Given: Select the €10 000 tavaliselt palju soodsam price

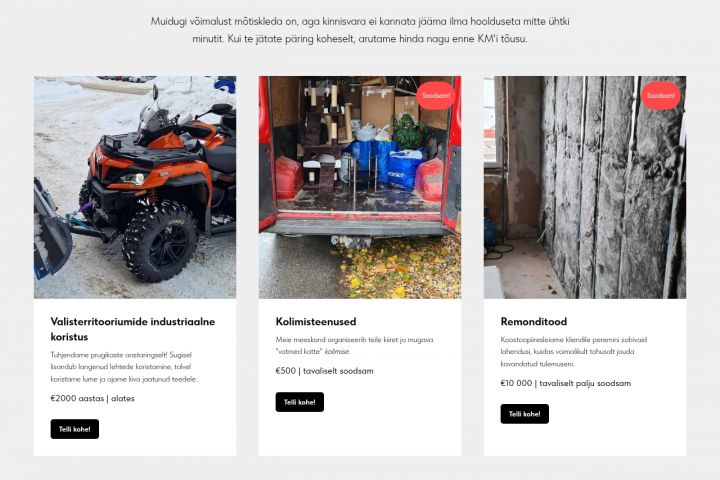Looking at the screenshot, I should point(566,383).
